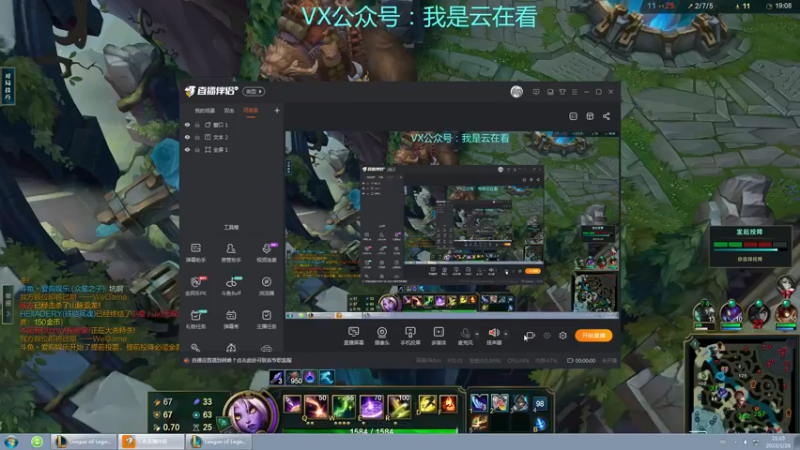Open the 视频连麦 video co-stream tool
The width and height of the screenshot is (800, 450).
coord(266,253)
